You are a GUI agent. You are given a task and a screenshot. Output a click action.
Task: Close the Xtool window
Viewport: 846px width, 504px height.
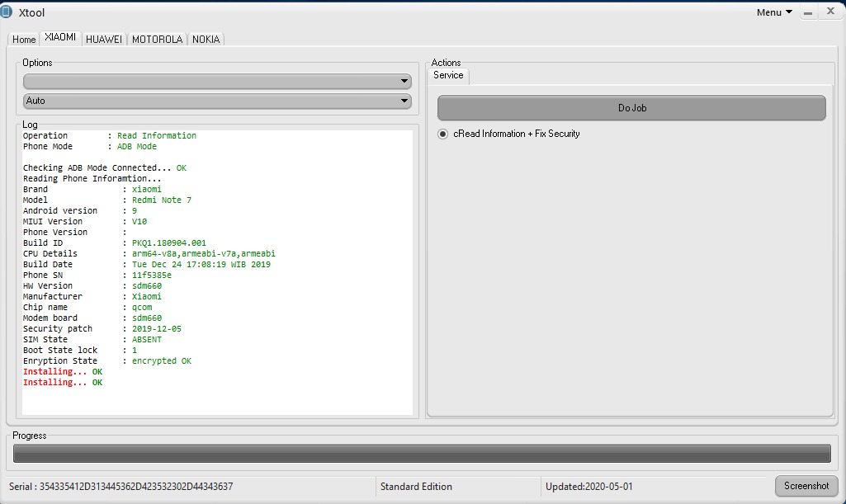831,12
